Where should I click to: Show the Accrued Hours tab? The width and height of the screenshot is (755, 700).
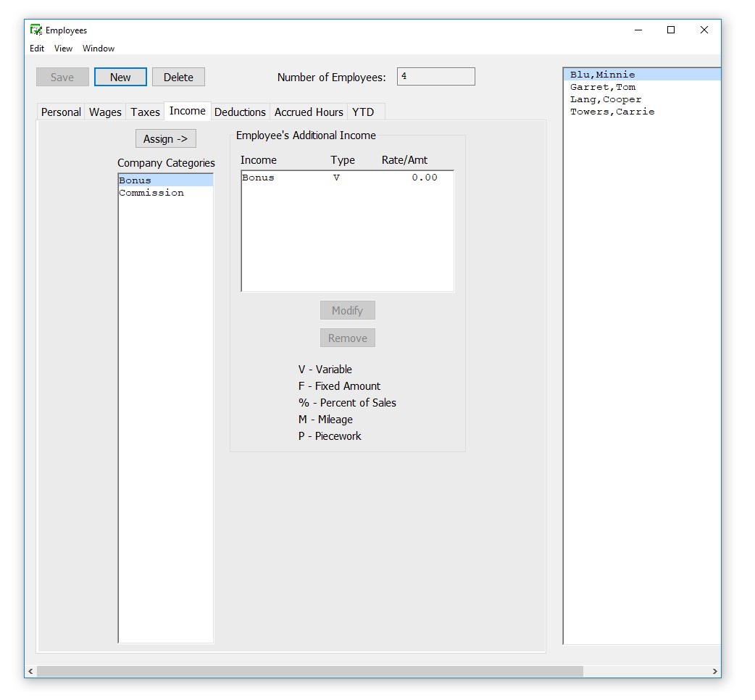(x=309, y=112)
